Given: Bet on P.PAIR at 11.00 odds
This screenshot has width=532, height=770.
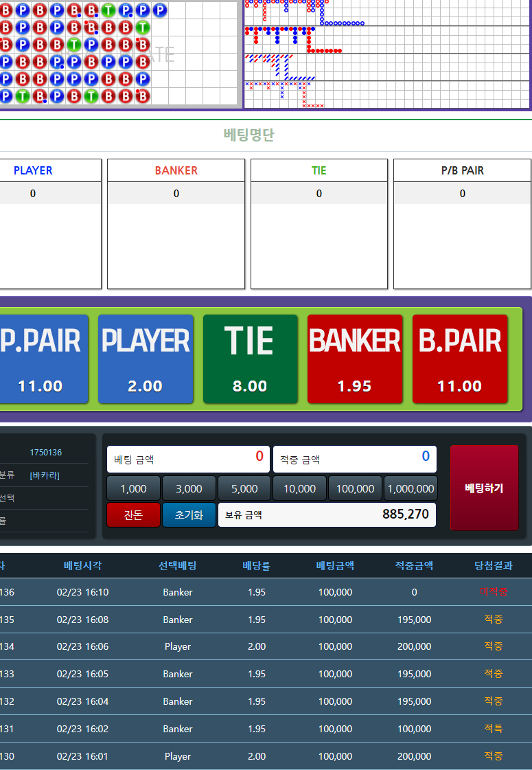Looking at the screenshot, I should pos(44,359).
